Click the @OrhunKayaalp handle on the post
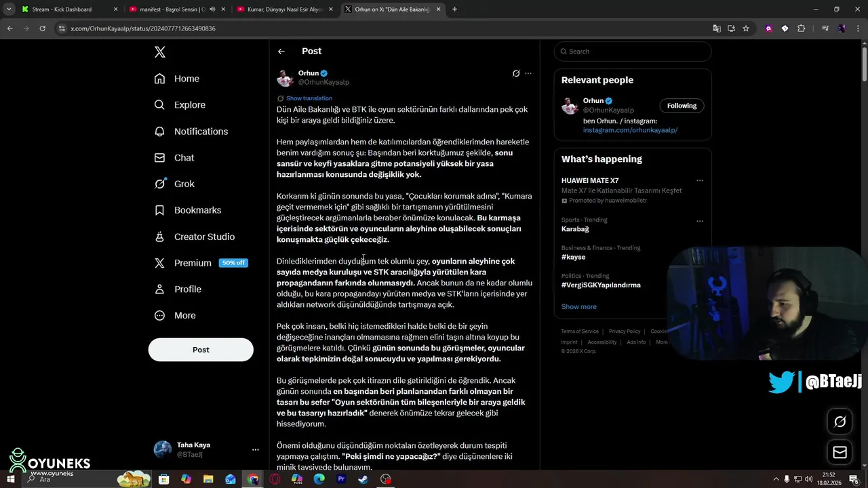 (323, 83)
